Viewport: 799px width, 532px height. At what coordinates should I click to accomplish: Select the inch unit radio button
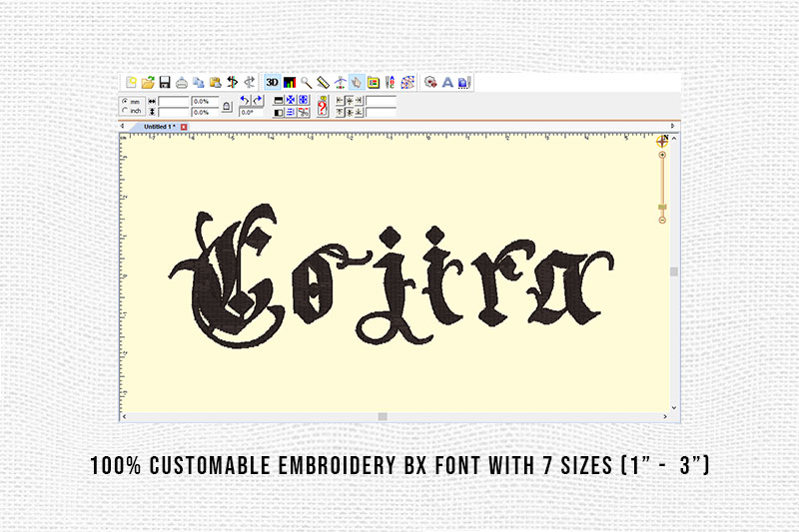click(x=126, y=111)
